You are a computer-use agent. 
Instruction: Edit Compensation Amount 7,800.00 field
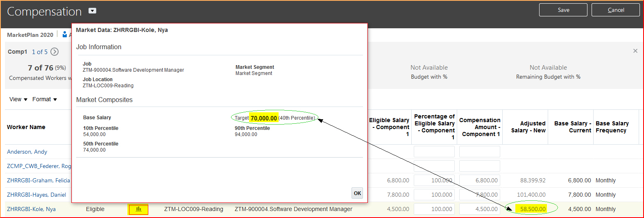coord(480,195)
